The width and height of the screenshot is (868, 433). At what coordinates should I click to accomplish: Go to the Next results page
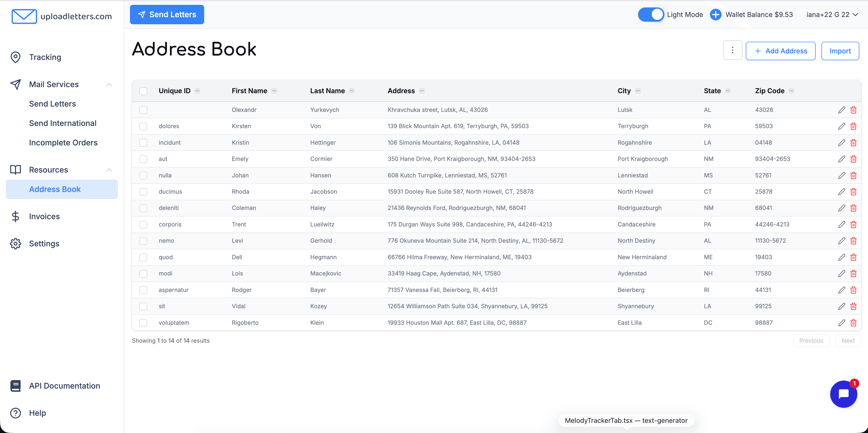coord(848,341)
